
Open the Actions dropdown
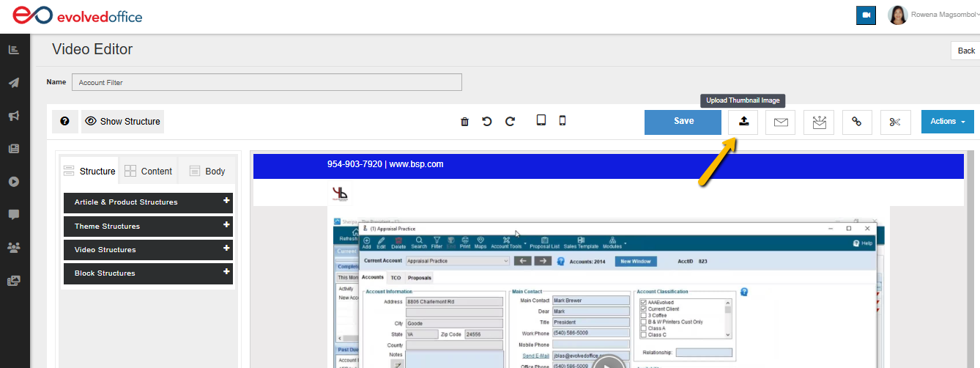[948, 122]
